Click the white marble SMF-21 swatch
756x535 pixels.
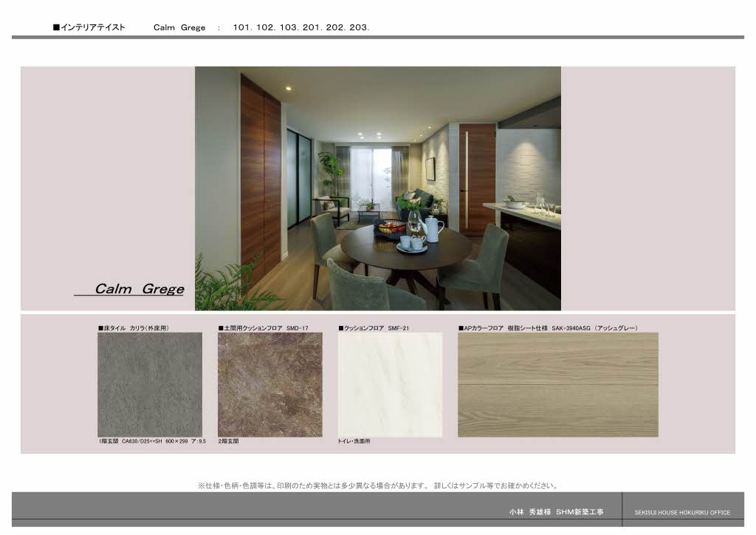coord(390,384)
